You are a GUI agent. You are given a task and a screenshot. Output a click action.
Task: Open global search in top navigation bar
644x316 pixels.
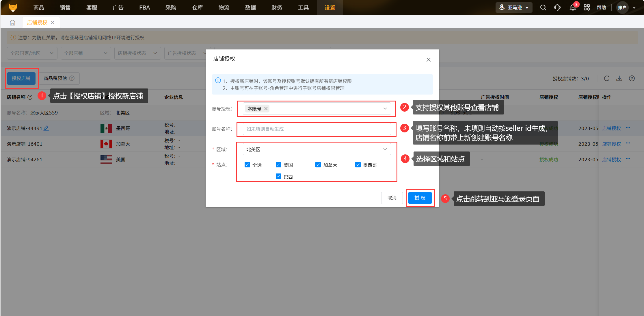(543, 8)
